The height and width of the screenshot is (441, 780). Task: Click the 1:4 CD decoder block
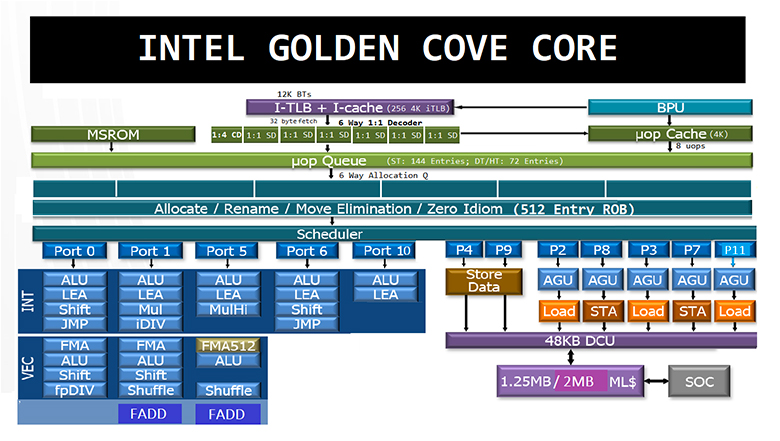click(227, 135)
